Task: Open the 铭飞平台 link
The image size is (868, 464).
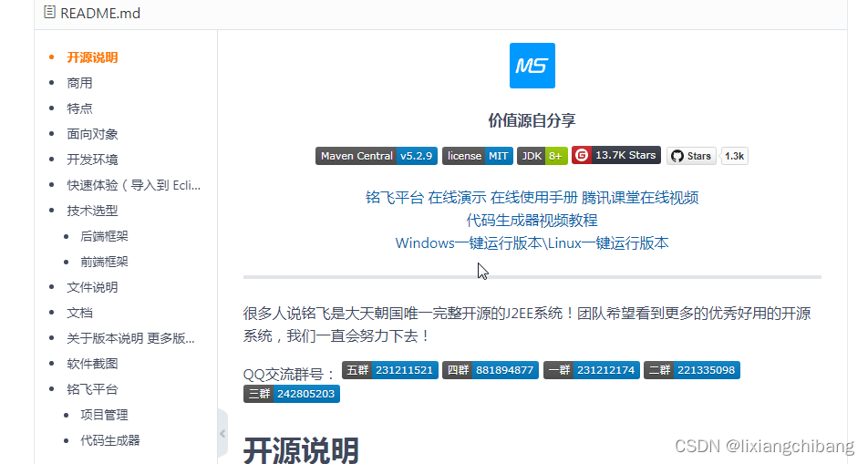Action: pyautogui.click(x=395, y=198)
